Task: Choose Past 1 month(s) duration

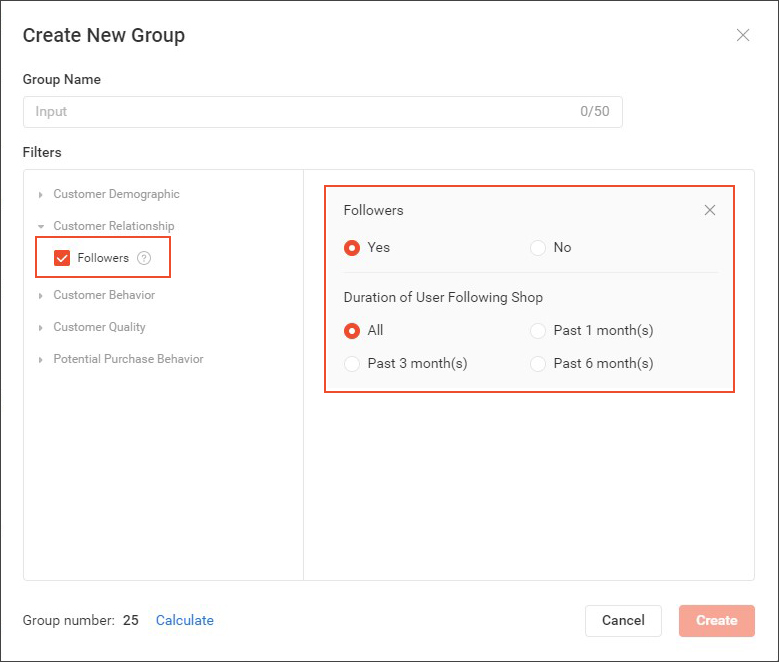Action: pyautogui.click(x=538, y=330)
